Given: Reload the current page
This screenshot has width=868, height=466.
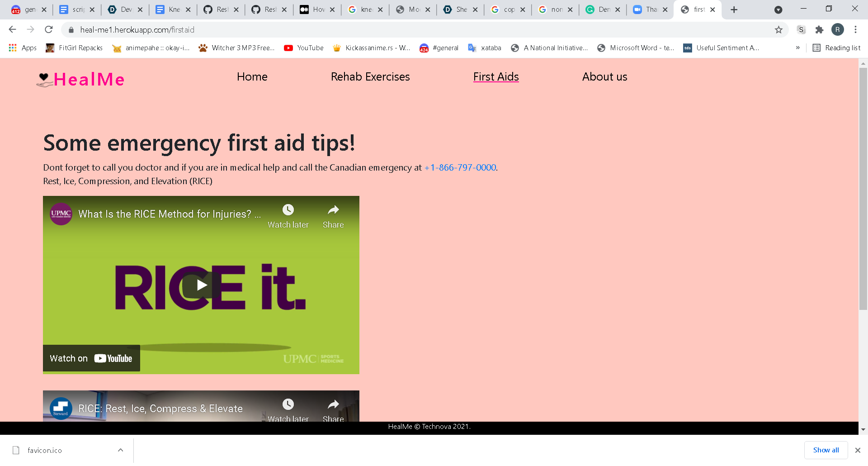Looking at the screenshot, I should coord(49,30).
